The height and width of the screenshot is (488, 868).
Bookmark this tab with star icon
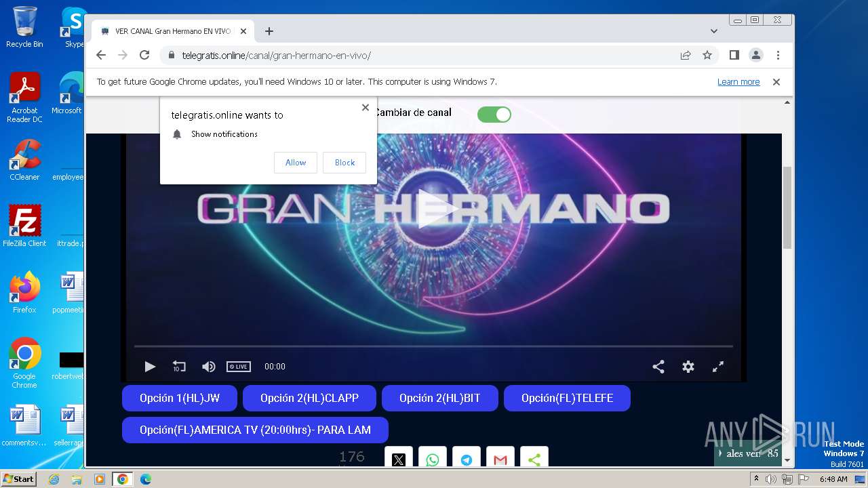pos(707,56)
